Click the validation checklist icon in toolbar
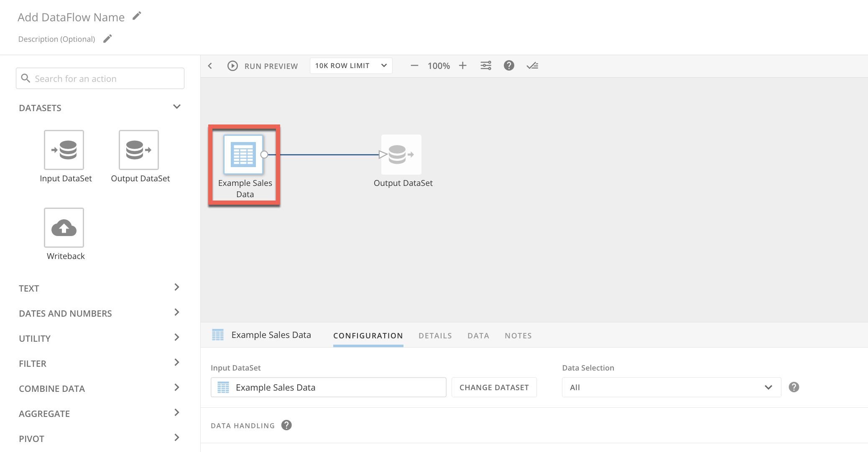The height and width of the screenshot is (452, 868). (532, 66)
